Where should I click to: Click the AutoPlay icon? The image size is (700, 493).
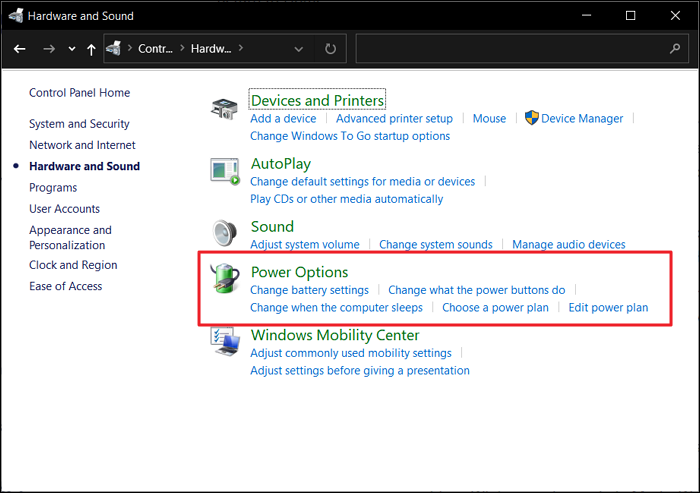coord(224,171)
